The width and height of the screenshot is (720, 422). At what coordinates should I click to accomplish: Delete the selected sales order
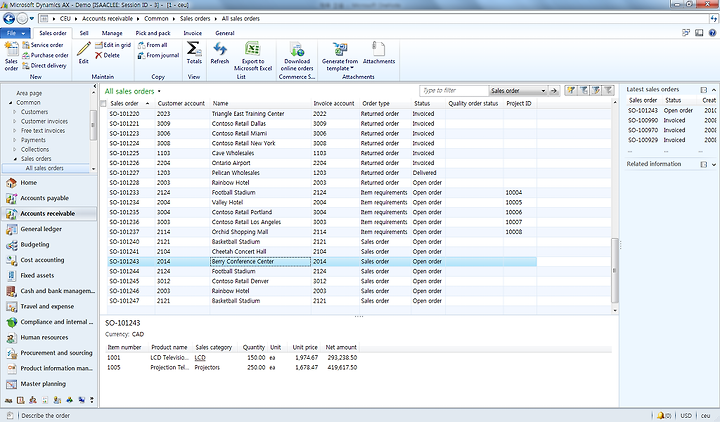click(x=107, y=55)
